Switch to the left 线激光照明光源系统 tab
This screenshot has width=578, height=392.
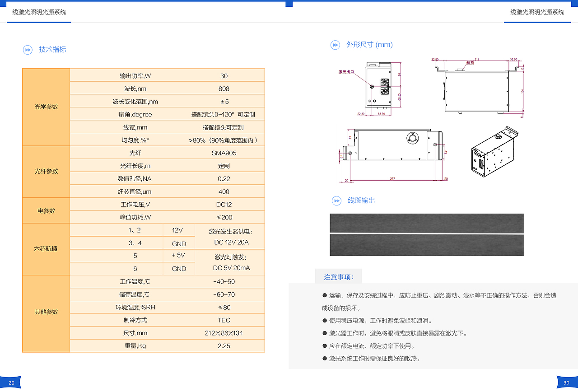(39, 12)
